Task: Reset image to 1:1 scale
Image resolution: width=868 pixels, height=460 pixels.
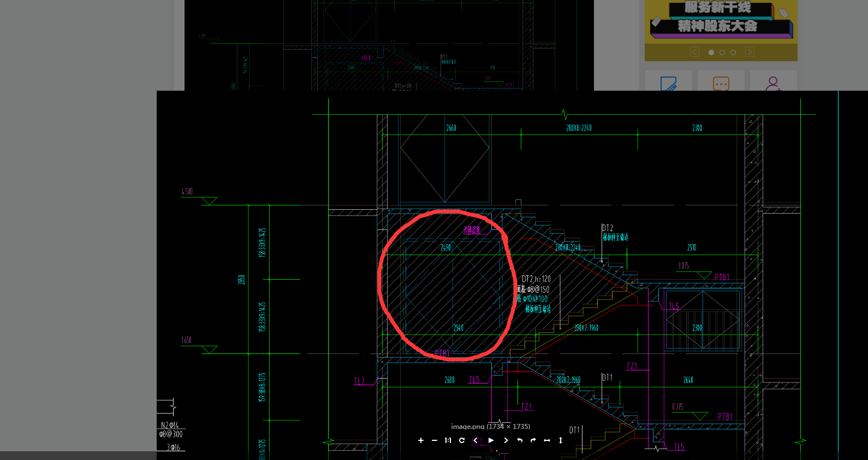Action: click(448, 440)
